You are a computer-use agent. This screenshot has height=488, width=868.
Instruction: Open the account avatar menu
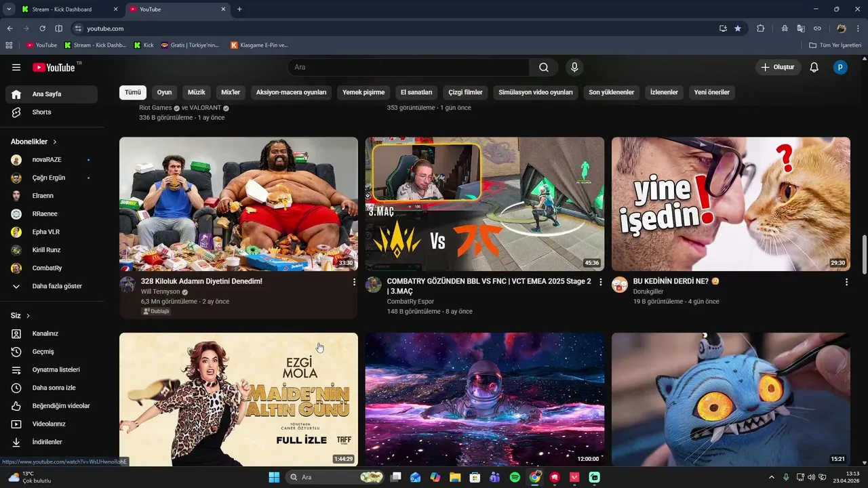click(x=840, y=67)
